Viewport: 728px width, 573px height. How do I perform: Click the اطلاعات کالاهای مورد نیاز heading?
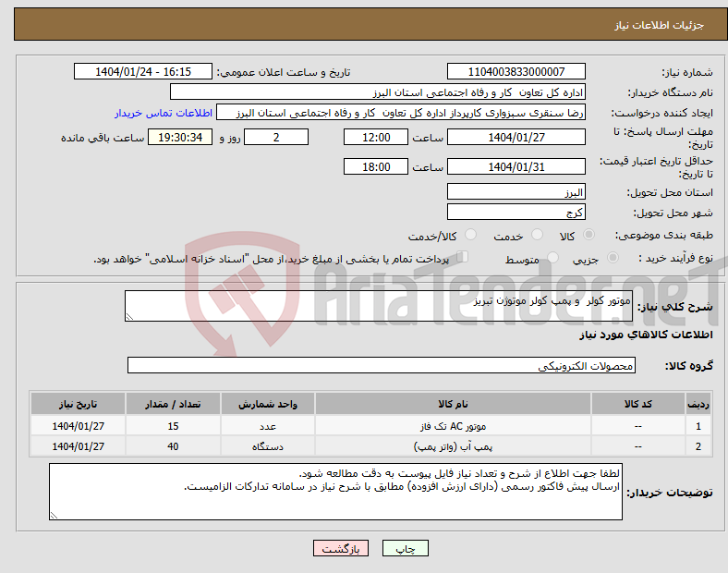pos(646,335)
